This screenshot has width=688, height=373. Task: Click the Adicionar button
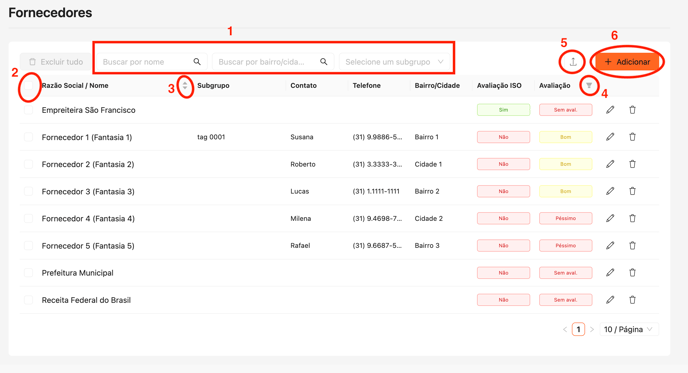(x=627, y=62)
